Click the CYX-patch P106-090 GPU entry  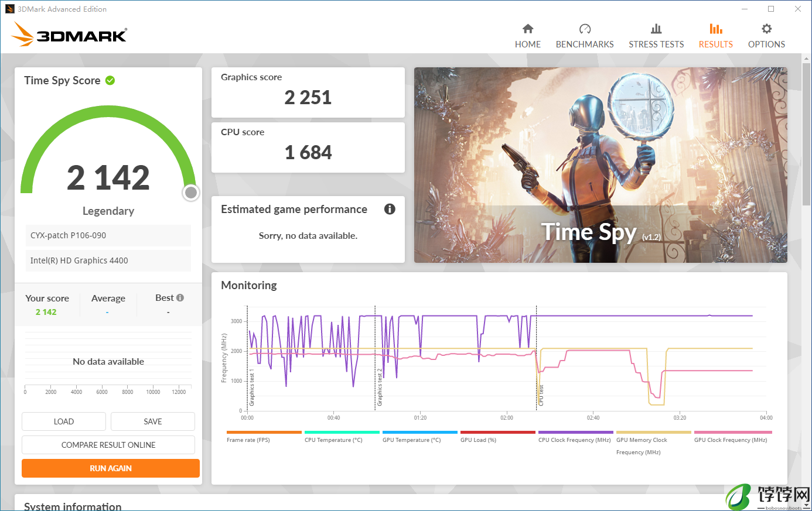click(x=108, y=235)
